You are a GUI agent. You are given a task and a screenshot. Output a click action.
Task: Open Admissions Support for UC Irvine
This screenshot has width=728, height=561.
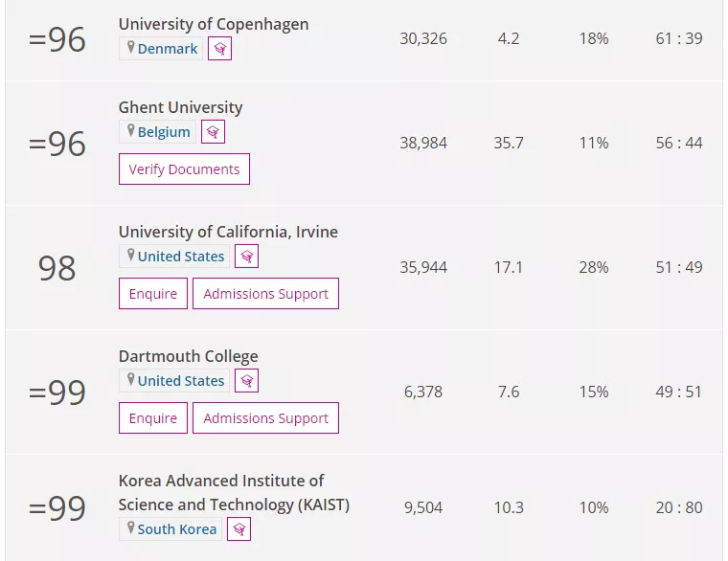pos(265,294)
